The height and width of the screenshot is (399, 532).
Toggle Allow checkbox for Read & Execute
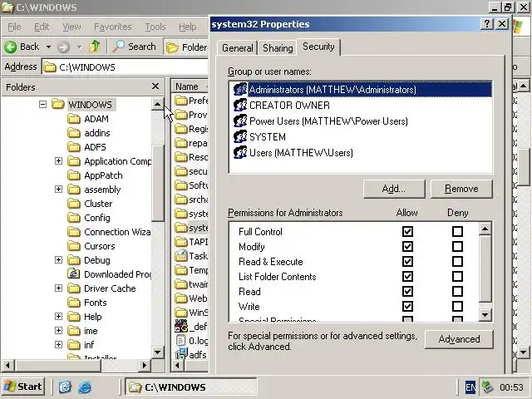point(407,262)
